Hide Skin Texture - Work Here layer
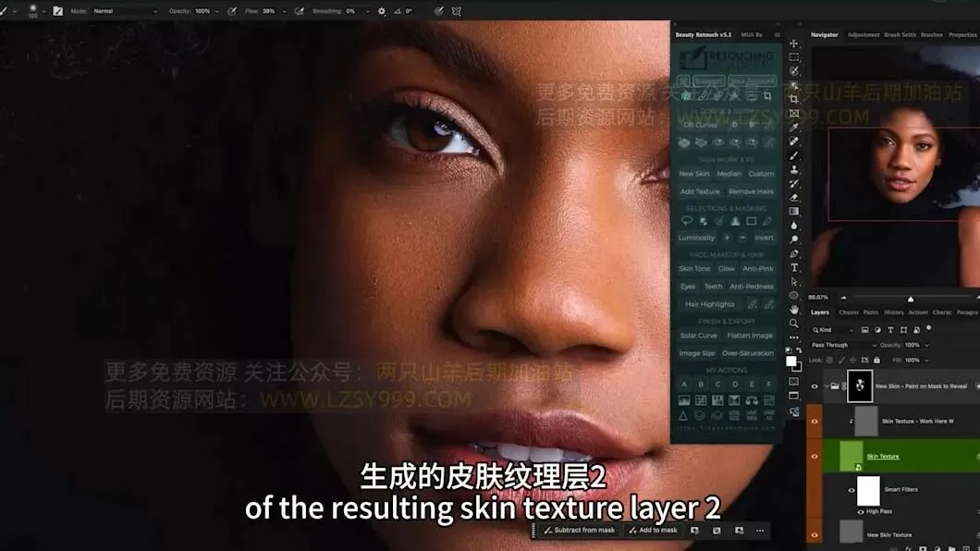 pos(815,421)
